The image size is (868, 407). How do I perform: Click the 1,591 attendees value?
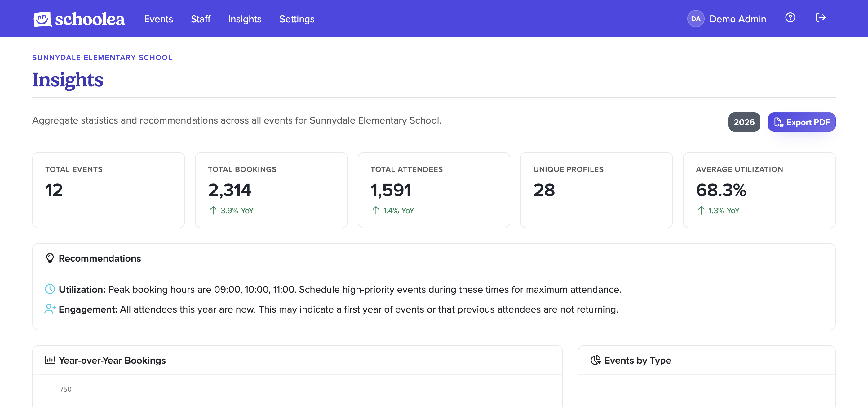click(391, 190)
